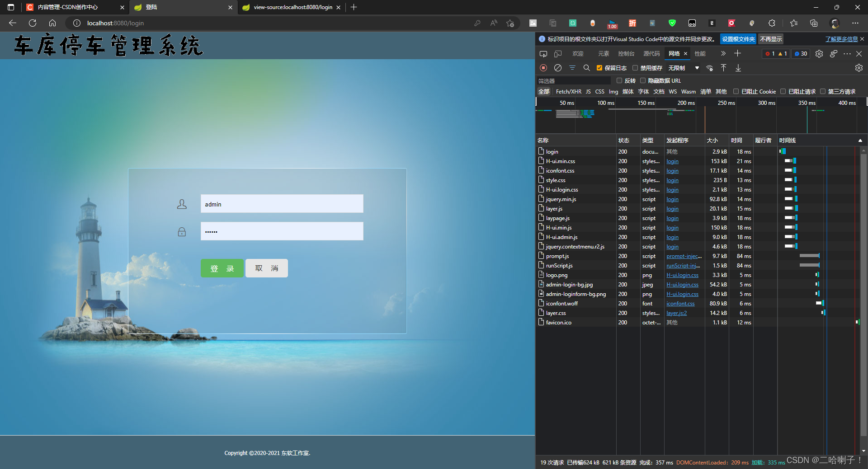Click the green 登录 button
Screen dimensions: 868x469
[222, 268]
